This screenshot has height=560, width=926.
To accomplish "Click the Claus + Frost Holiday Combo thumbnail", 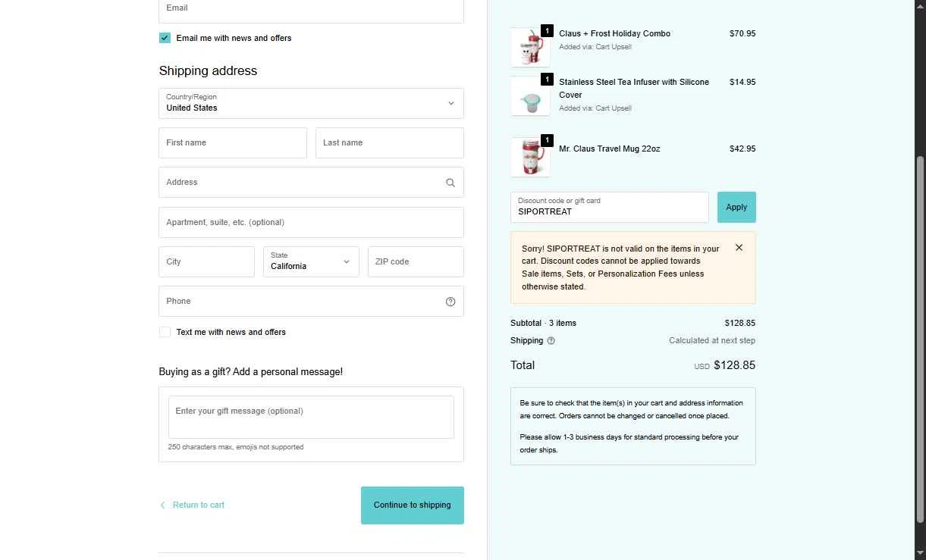I will click(530, 48).
